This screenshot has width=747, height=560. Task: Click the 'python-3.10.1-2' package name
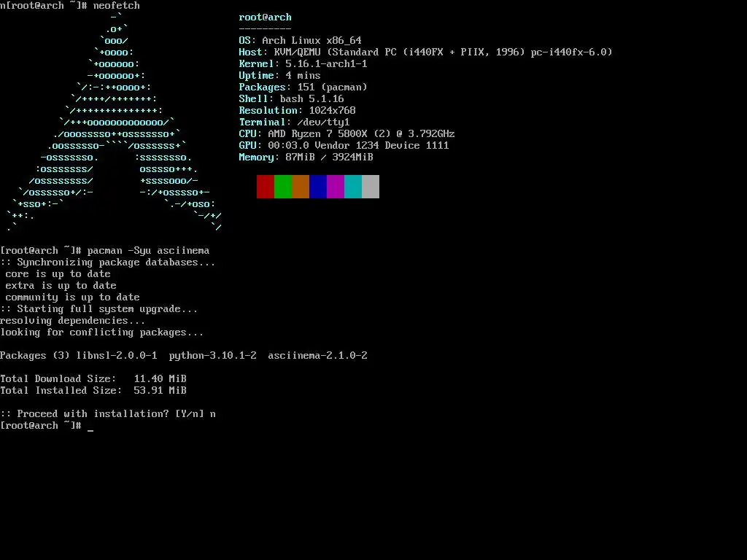[212, 356]
